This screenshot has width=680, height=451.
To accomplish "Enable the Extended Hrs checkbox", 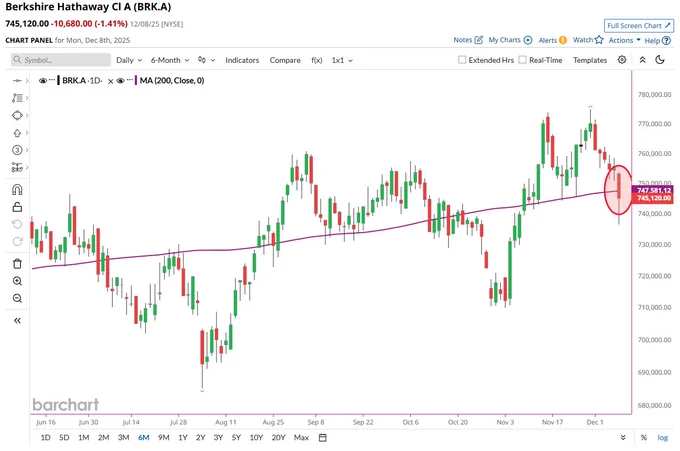I will (462, 60).
